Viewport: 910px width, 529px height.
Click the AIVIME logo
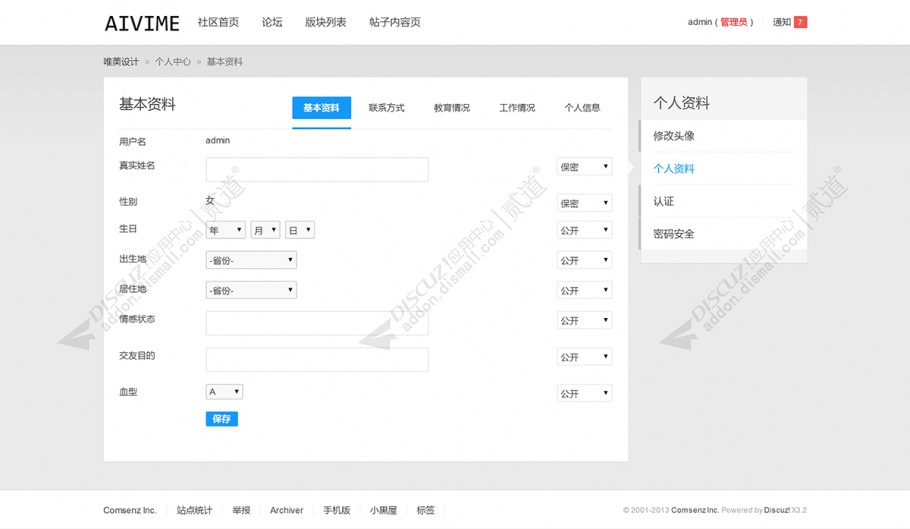coord(142,23)
